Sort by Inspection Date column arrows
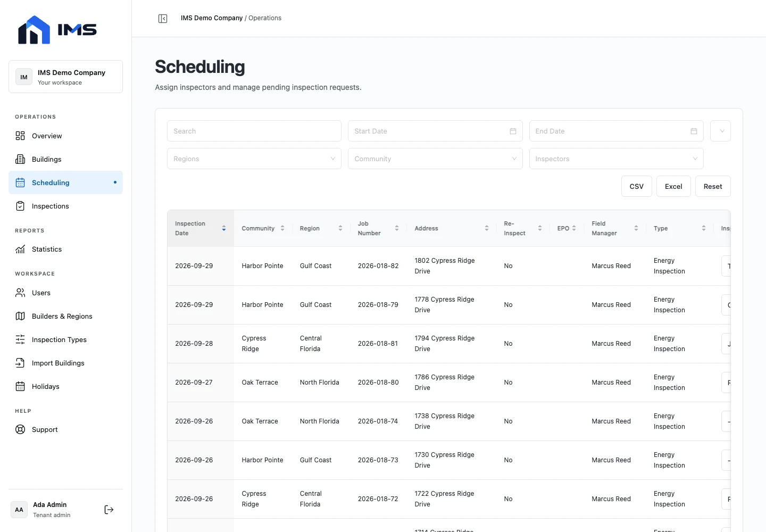This screenshot has height=532, width=766. [224, 228]
